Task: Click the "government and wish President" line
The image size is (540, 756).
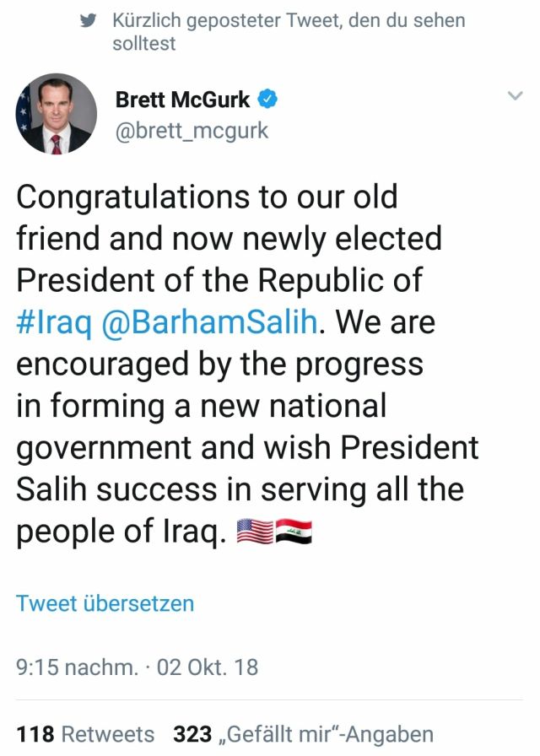Action: (x=247, y=448)
